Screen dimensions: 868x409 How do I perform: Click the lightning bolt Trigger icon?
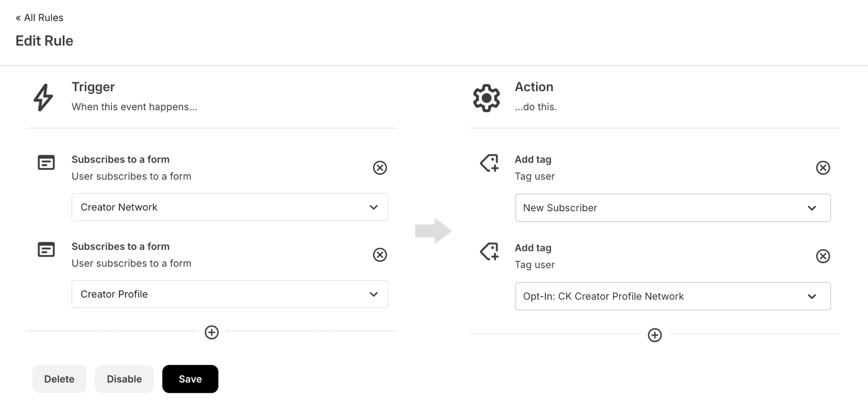pyautogui.click(x=43, y=98)
